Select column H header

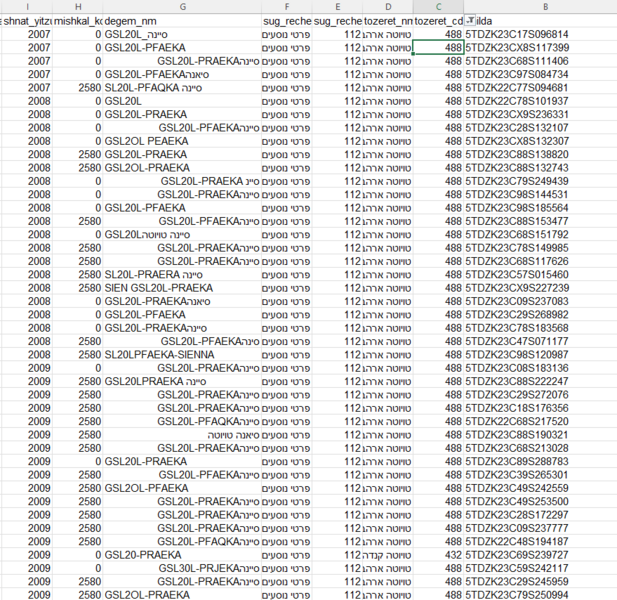point(78,7)
